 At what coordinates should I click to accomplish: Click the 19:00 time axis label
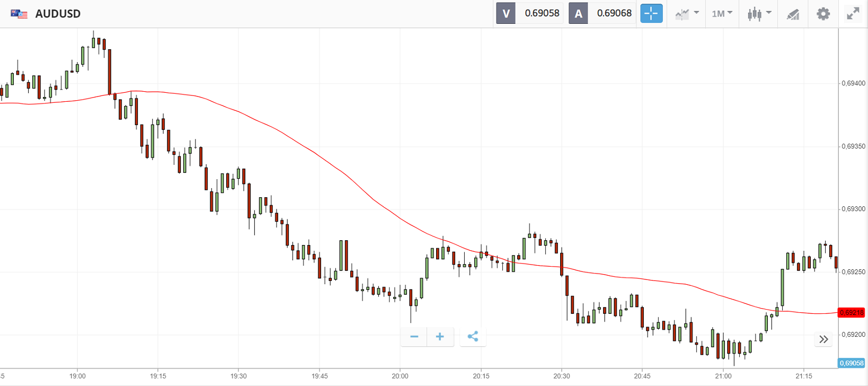pyautogui.click(x=77, y=376)
